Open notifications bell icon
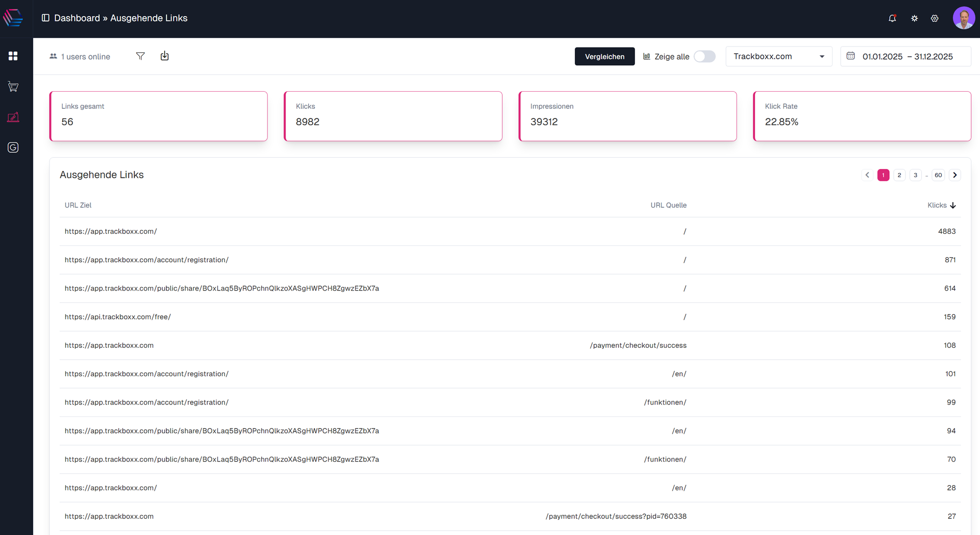 [x=892, y=18]
